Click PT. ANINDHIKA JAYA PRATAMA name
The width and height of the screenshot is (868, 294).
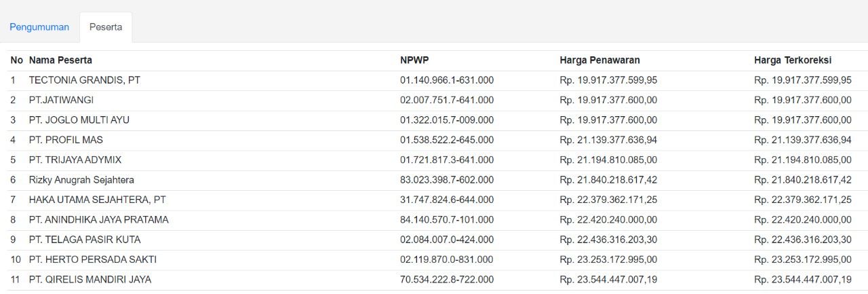[x=98, y=219]
